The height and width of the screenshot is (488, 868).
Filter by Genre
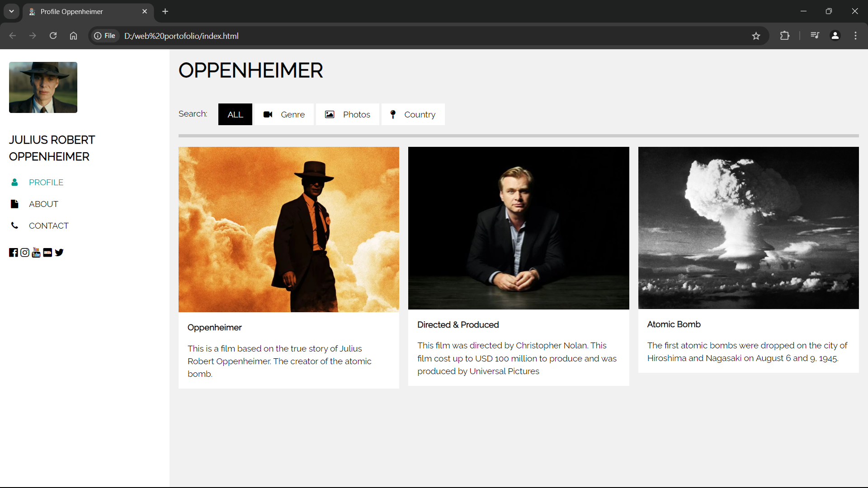pyautogui.click(x=284, y=114)
